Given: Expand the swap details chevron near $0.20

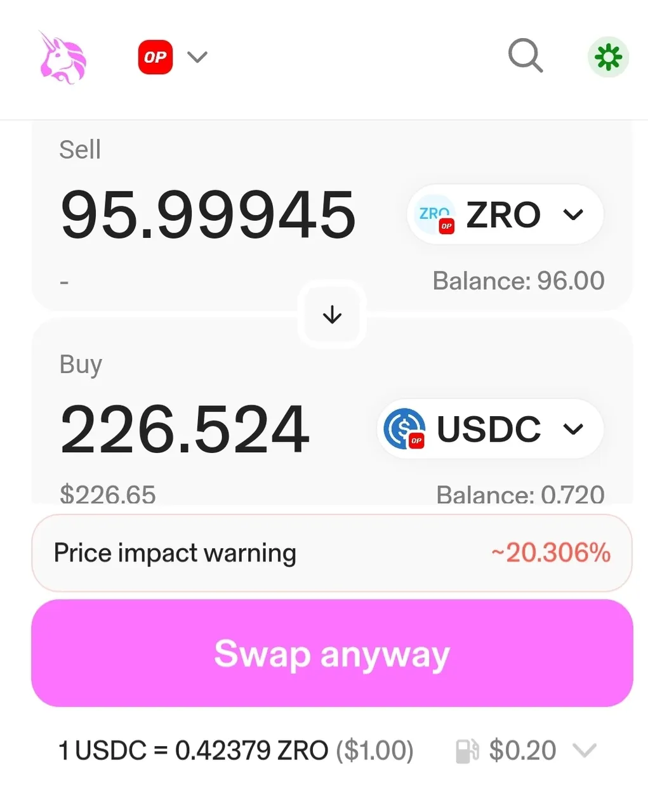Looking at the screenshot, I should pyautogui.click(x=585, y=751).
